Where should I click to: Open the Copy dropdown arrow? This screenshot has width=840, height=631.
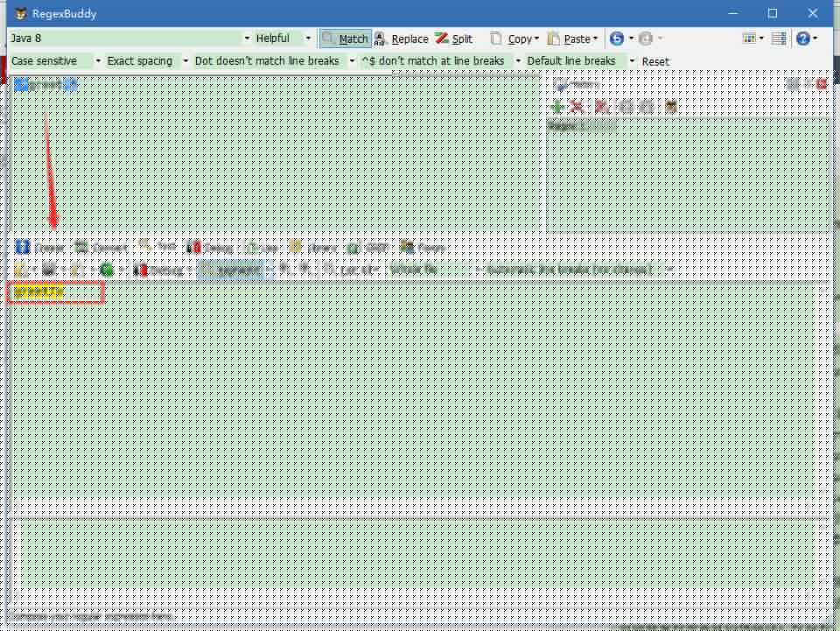[x=536, y=39]
